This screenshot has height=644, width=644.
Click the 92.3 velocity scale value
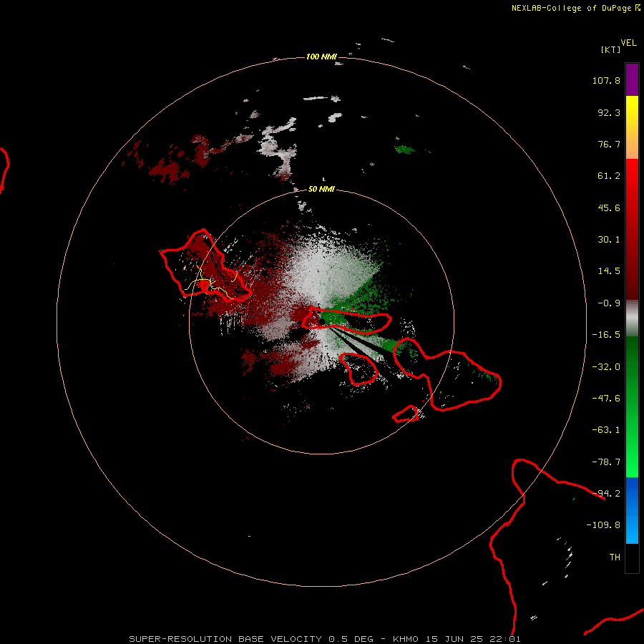tap(609, 112)
